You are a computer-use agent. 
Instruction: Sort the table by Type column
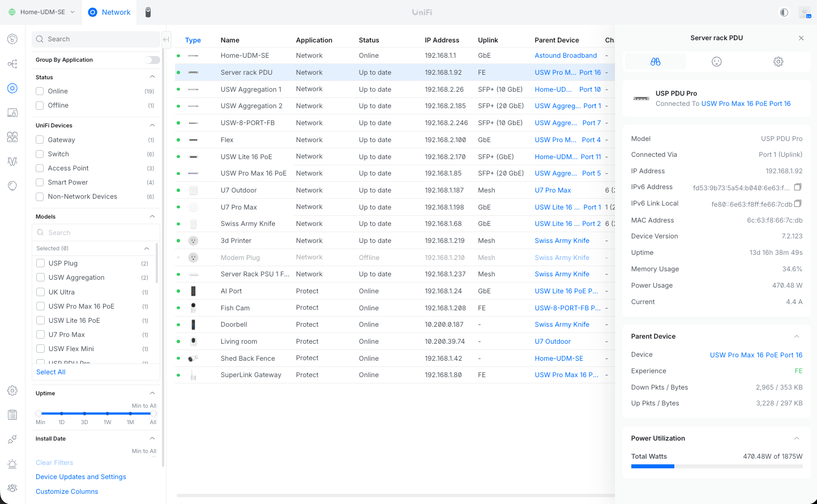pos(193,40)
